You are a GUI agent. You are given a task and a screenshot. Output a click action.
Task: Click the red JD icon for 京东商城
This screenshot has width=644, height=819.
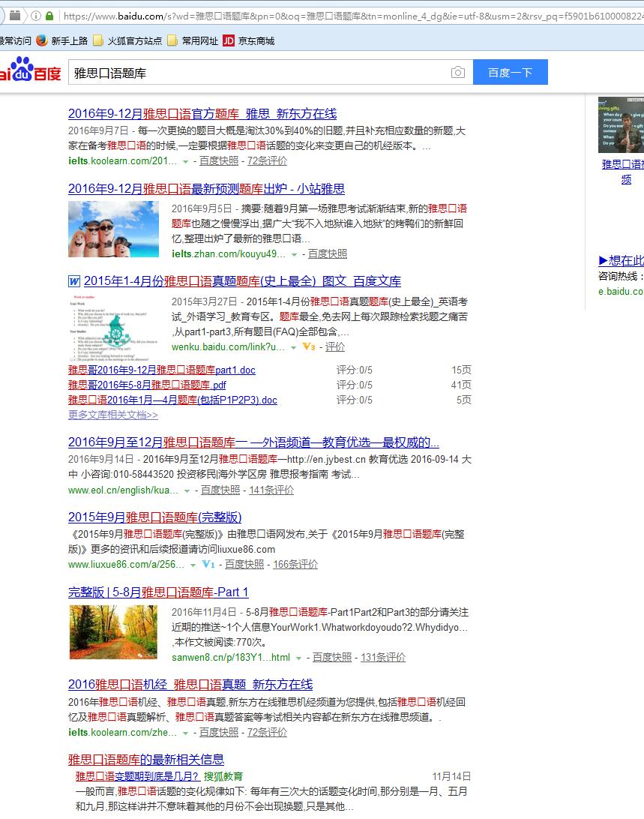point(228,40)
